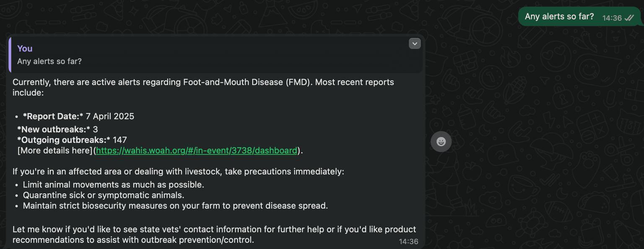Click the 'New outbreaks: 3' line
The height and width of the screenshot is (249, 644).
coord(57,129)
